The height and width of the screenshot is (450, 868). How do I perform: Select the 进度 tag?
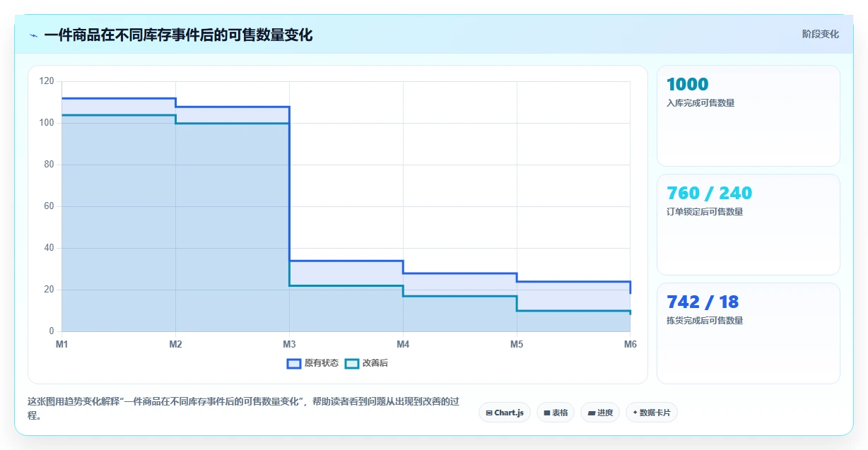[600, 413]
